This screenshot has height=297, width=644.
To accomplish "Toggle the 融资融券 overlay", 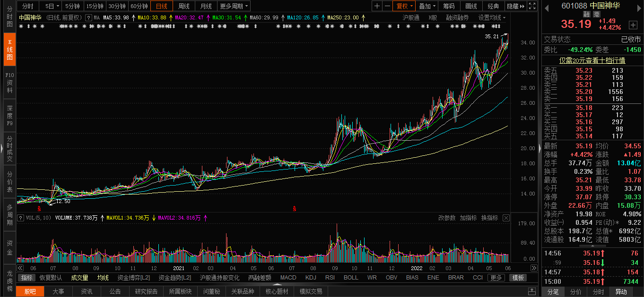I will [x=457, y=17].
